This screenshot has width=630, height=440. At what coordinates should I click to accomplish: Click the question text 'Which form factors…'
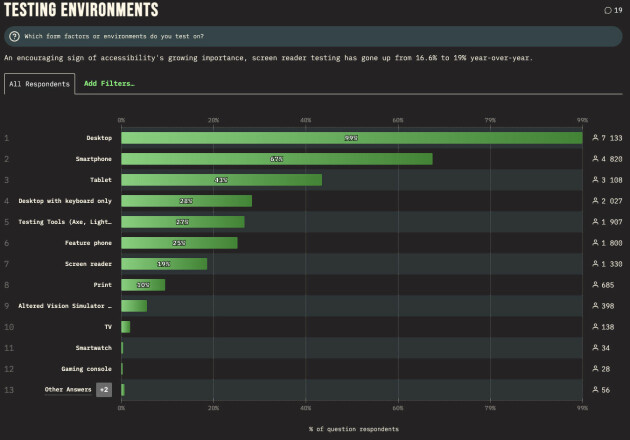click(x=114, y=37)
